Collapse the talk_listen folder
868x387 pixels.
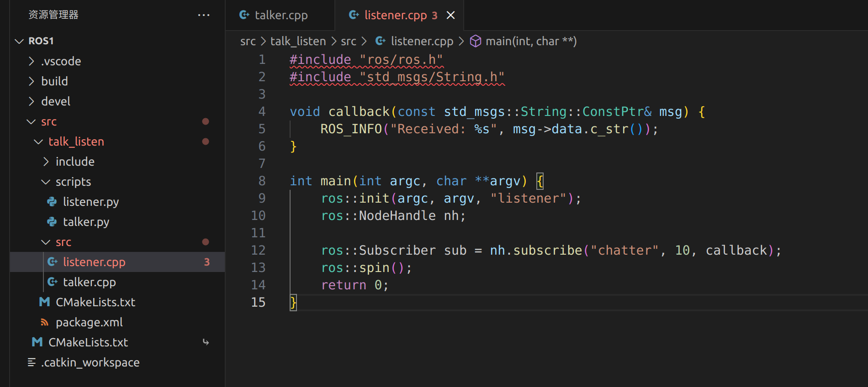coord(38,141)
